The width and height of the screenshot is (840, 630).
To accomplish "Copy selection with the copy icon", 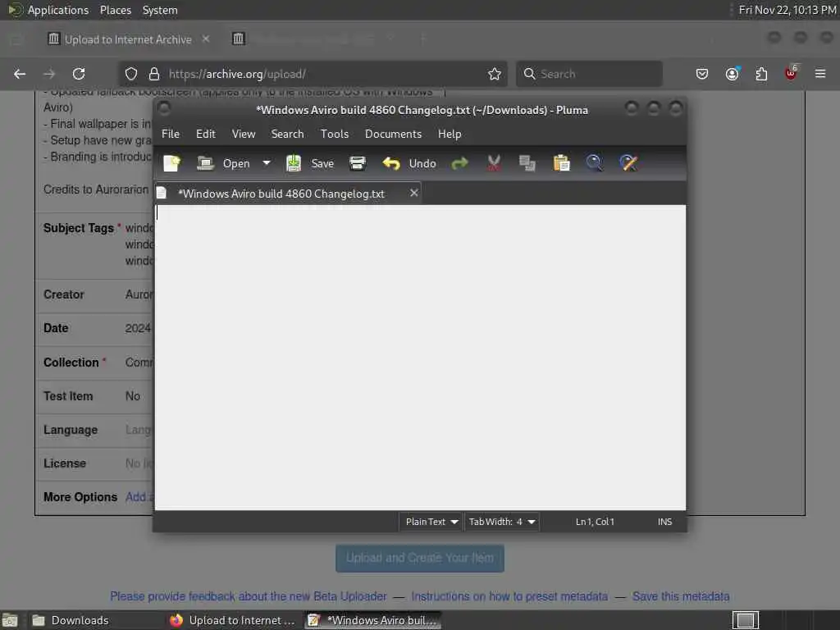I will click(x=527, y=163).
